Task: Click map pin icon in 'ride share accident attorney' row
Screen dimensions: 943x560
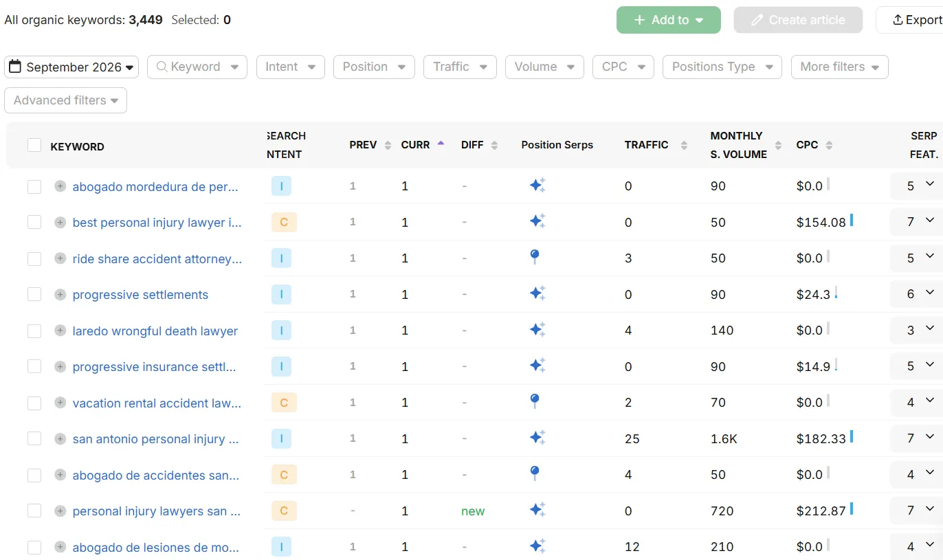Action: [535, 258]
